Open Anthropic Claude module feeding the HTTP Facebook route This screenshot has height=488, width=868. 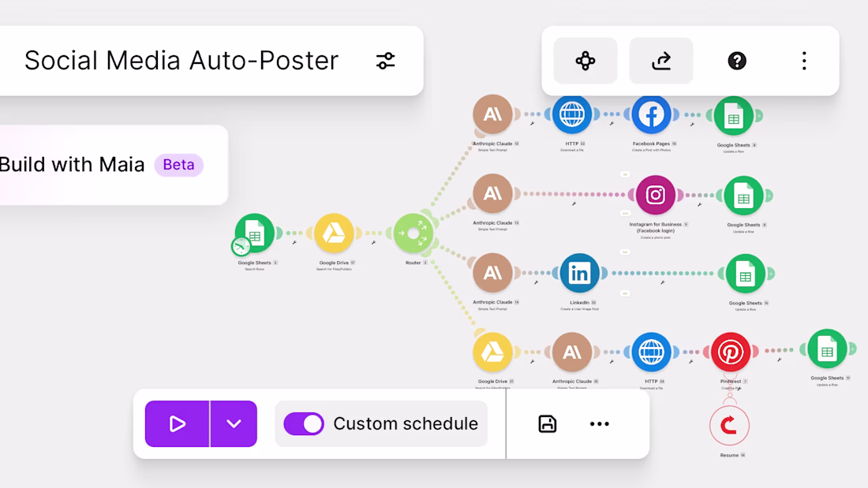click(492, 114)
